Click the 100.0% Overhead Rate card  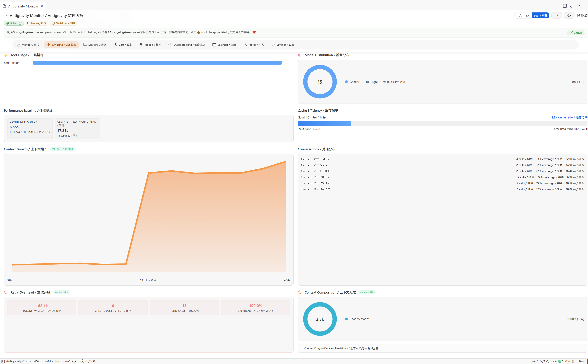[x=256, y=308]
